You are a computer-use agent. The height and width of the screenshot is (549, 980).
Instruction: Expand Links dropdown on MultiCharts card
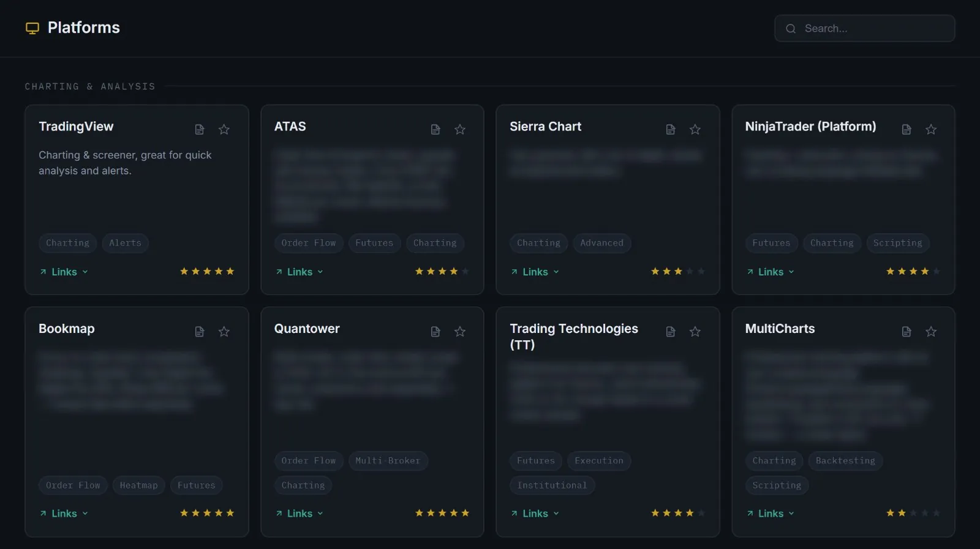(771, 514)
